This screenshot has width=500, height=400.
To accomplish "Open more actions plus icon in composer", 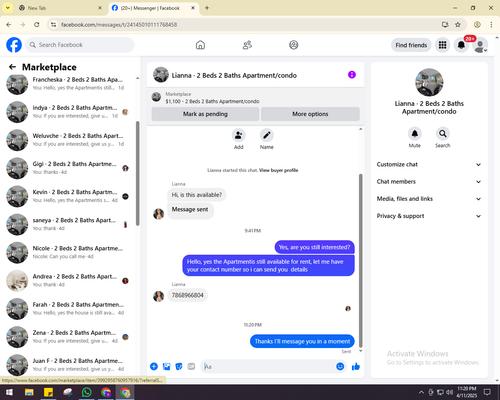I will 154,367.
